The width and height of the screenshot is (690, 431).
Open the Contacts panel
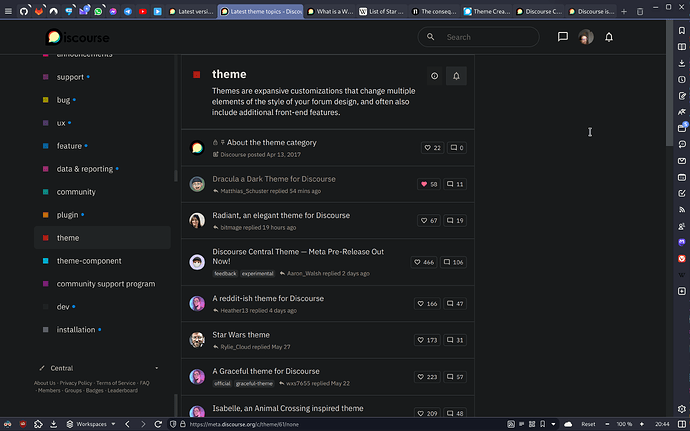pyautogui.click(x=682, y=226)
